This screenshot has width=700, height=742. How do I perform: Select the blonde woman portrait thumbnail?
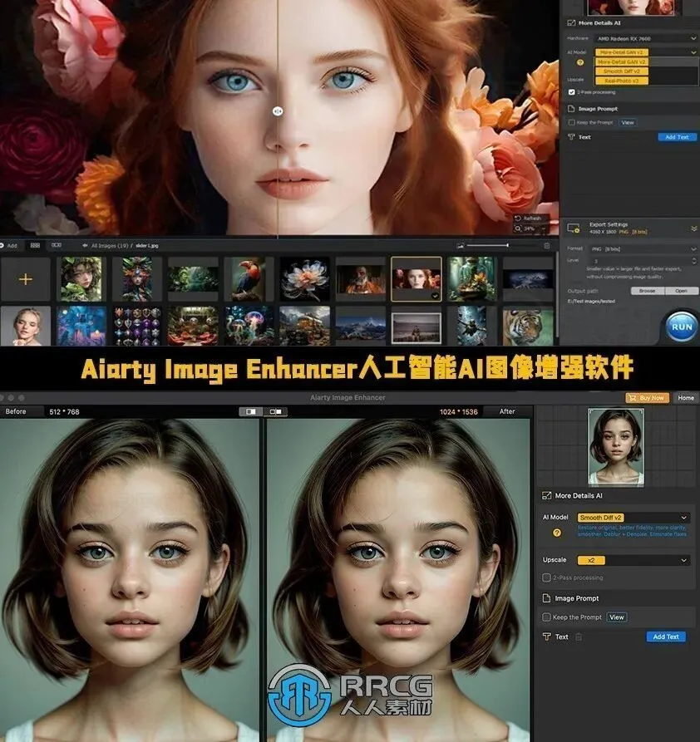(25, 326)
